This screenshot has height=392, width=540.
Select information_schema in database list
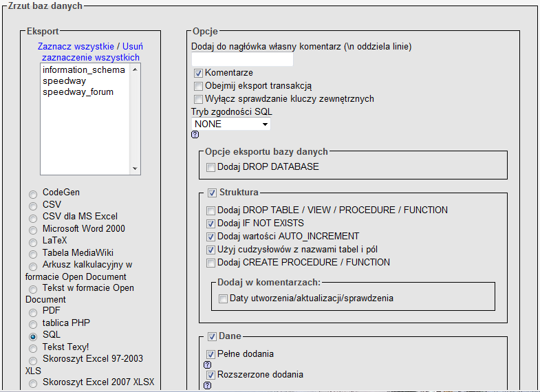pyautogui.click(x=83, y=70)
